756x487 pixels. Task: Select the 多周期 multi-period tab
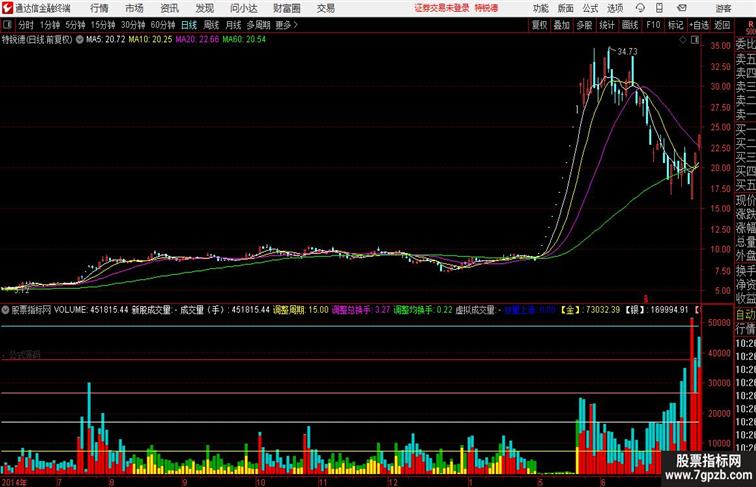[x=258, y=25]
